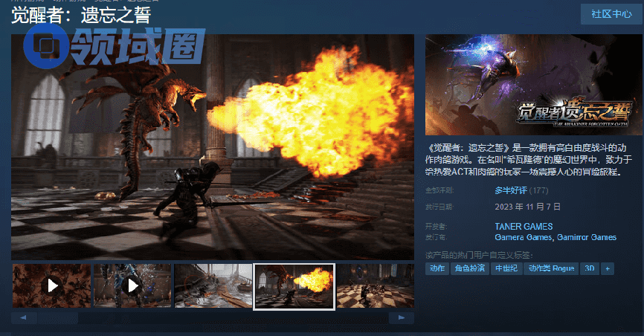Select the 角色扮演 tag

point(469,268)
